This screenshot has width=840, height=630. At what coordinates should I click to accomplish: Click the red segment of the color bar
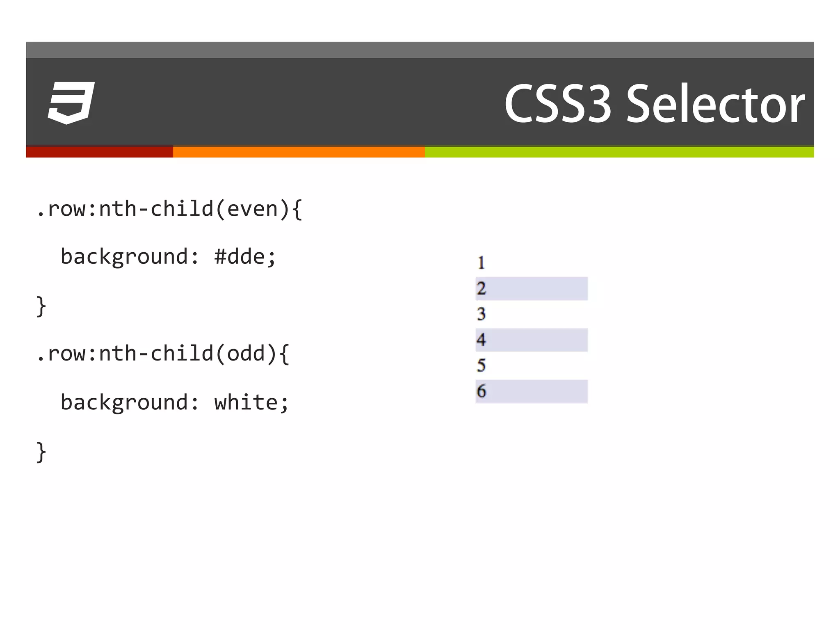(99, 152)
